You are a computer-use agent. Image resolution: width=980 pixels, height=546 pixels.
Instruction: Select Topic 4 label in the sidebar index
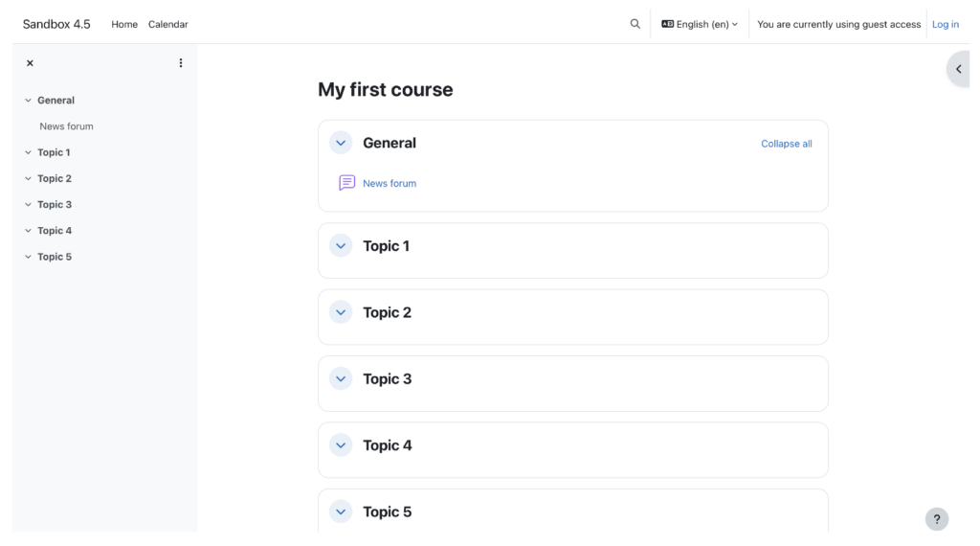(x=55, y=230)
